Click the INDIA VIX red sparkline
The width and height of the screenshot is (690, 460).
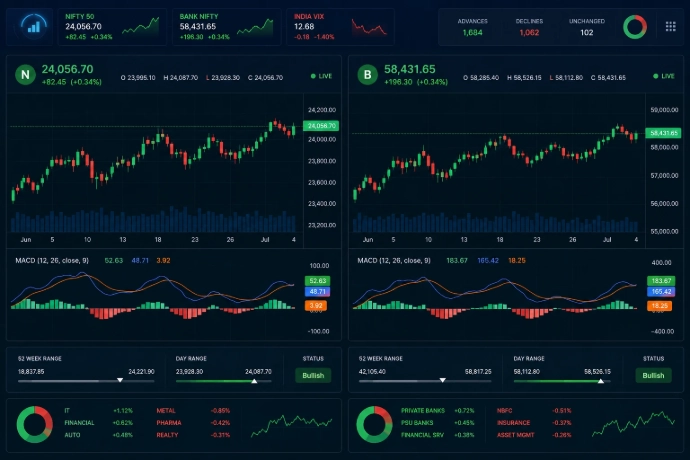point(369,27)
